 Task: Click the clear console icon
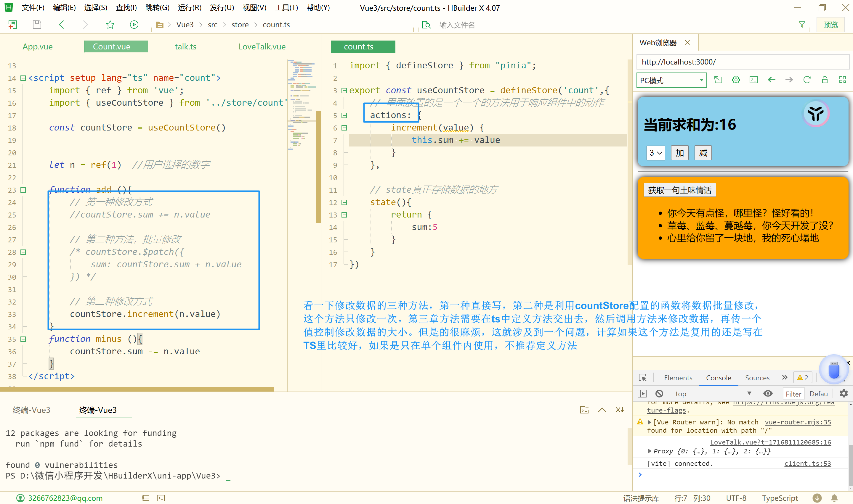[659, 394]
